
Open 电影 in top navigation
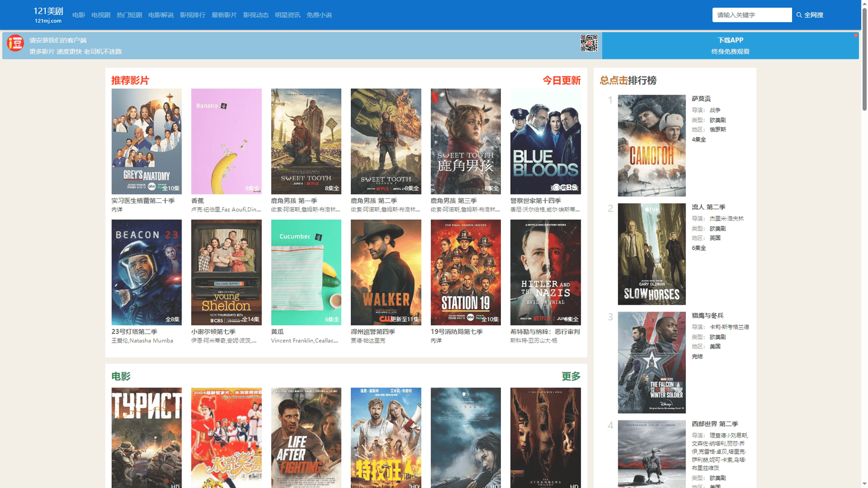pos(79,15)
